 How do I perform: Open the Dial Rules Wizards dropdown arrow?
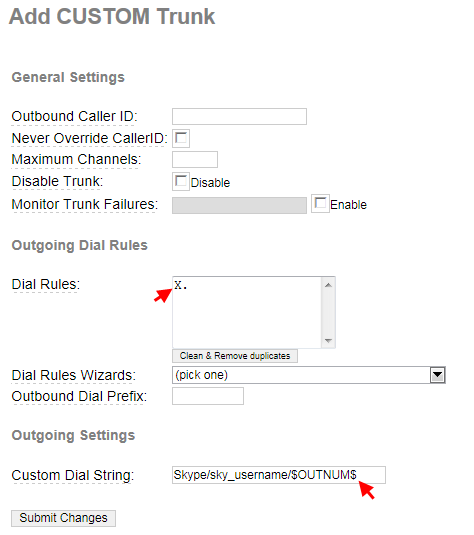(x=437, y=375)
